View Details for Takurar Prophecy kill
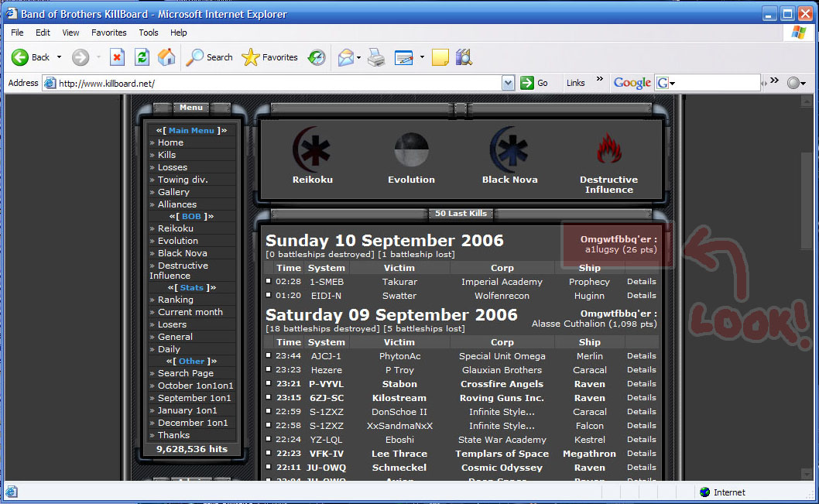This screenshot has height=504, width=819. 642,282
